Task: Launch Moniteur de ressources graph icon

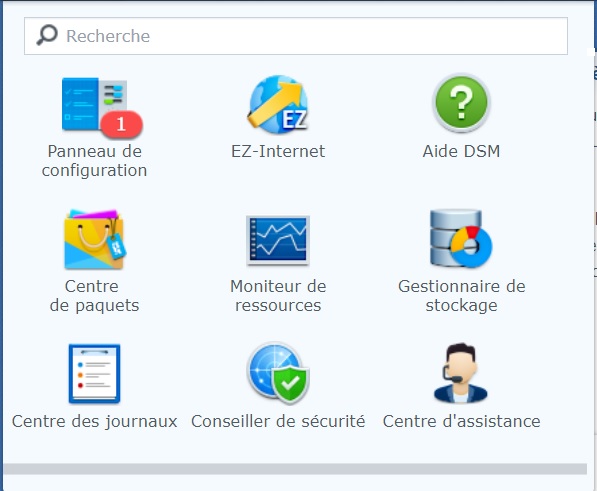Action: point(278,240)
